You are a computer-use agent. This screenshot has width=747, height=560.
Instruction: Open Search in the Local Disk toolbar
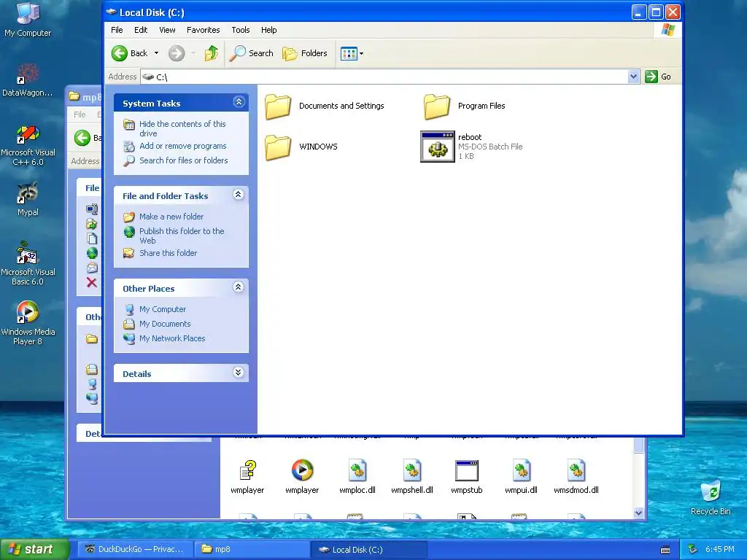pos(251,53)
